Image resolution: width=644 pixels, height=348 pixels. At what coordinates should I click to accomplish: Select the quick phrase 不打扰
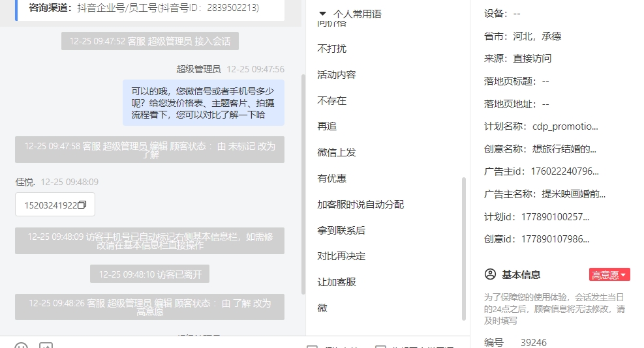coord(332,48)
